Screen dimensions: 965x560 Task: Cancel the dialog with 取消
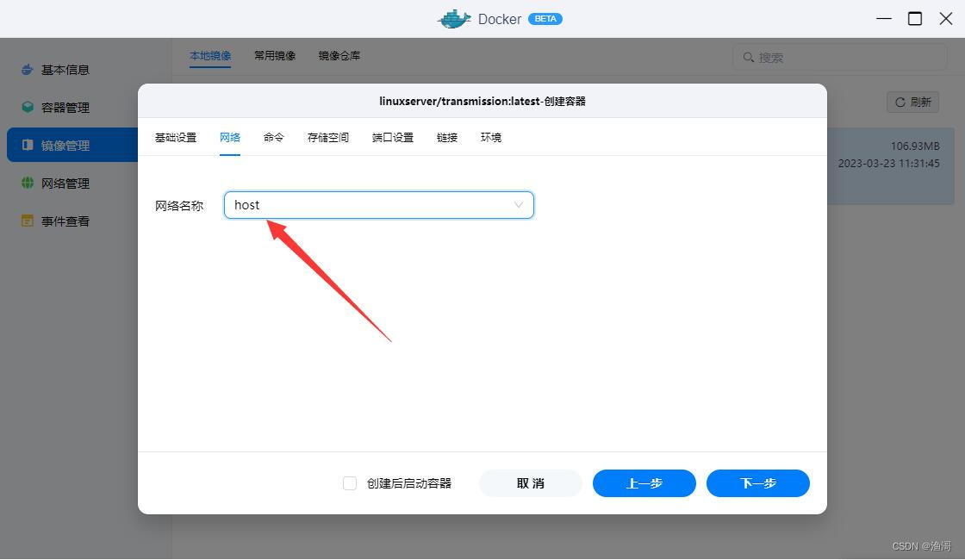coord(530,483)
